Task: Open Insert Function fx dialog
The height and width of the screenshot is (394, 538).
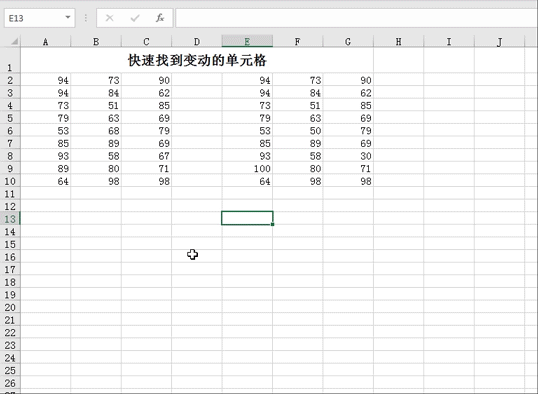Action: click(160, 18)
